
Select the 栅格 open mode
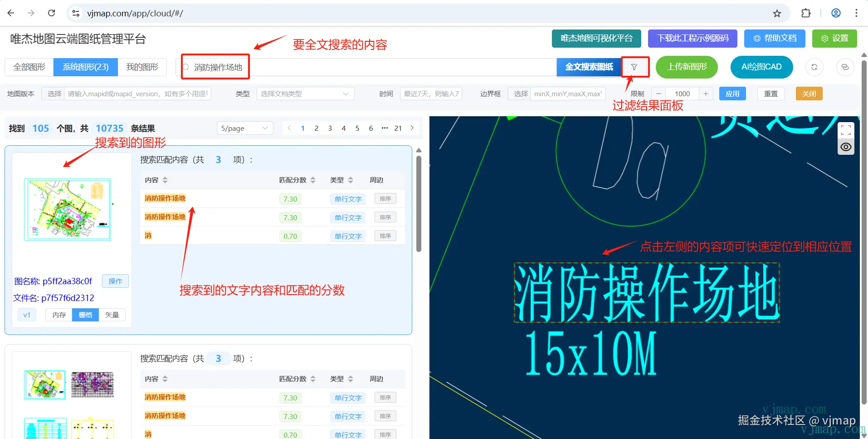(85, 315)
